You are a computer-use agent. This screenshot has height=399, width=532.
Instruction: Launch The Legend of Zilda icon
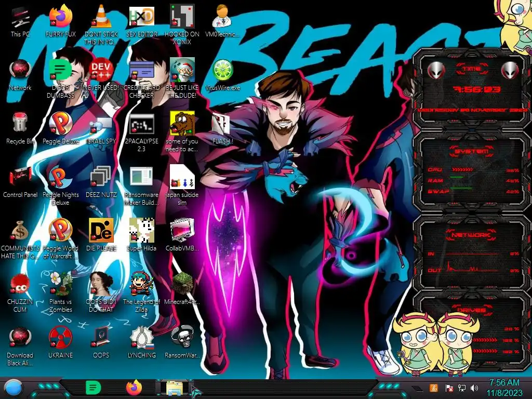point(141,293)
